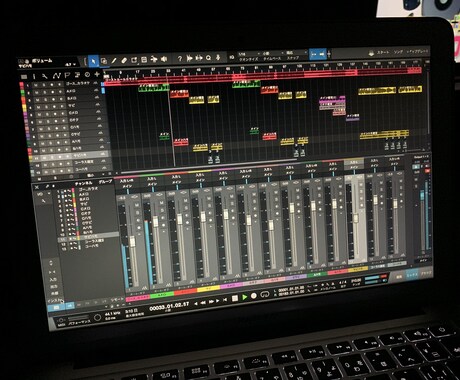Click the green play button
Viewport: 460px width, 380px height.
point(245,297)
